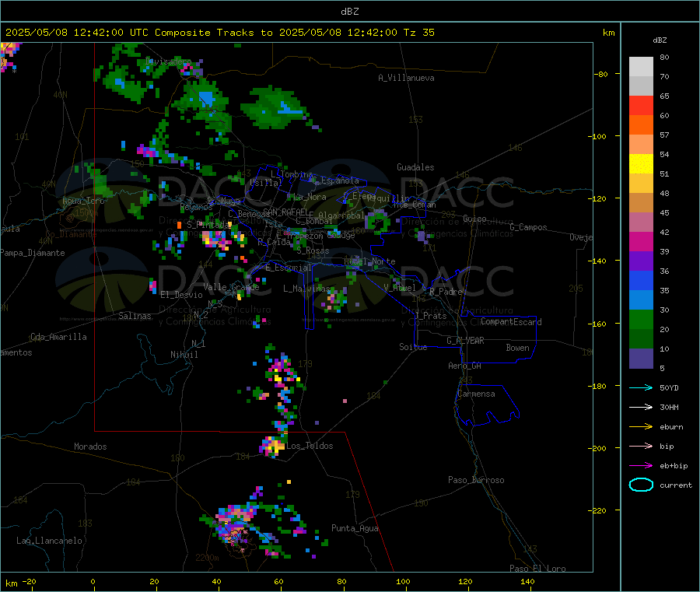Click the 20 dBZ green swatch
The width and height of the screenshot is (700, 592).
pos(641,320)
